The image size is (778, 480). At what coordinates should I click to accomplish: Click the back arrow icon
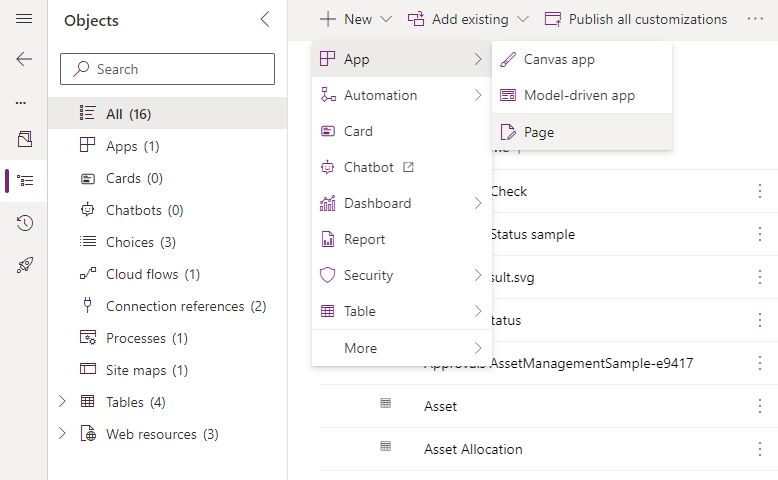click(x=24, y=59)
